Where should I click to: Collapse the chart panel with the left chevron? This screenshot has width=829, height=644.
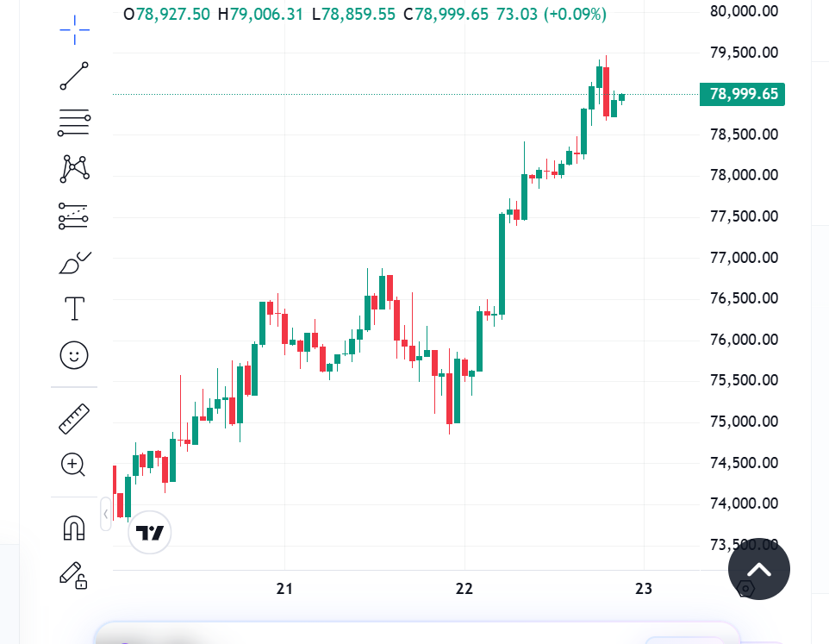[x=105, y=514]
